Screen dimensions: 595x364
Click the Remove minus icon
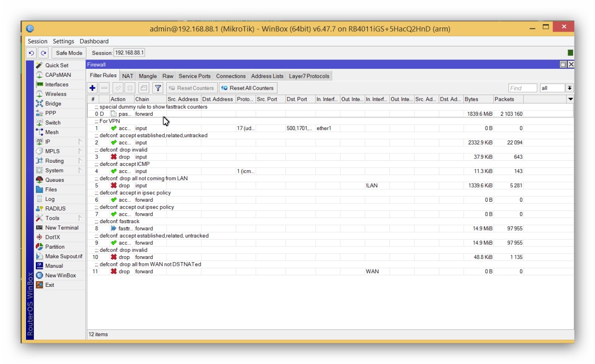[105, 88]
